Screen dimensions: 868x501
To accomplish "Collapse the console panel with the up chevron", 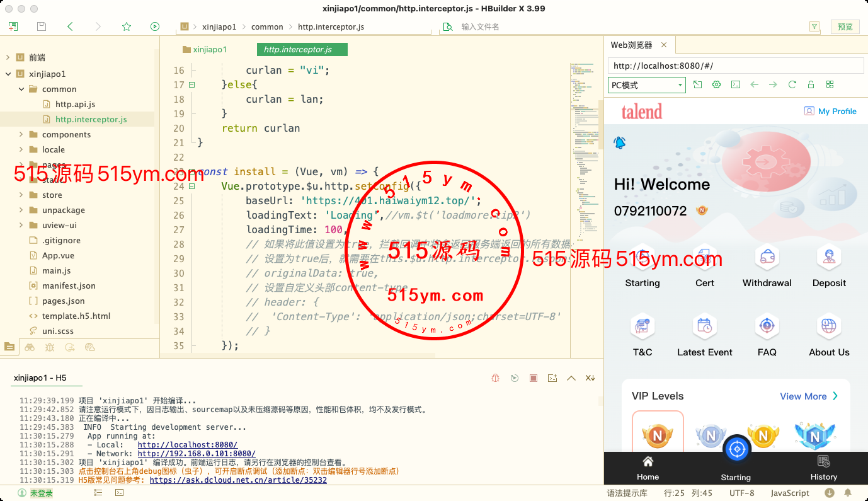I will [571, 378].
